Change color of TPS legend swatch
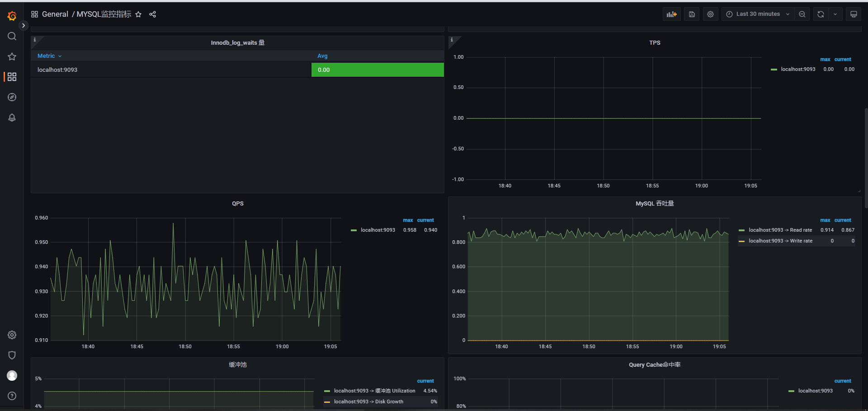 [x=774, y=70]
